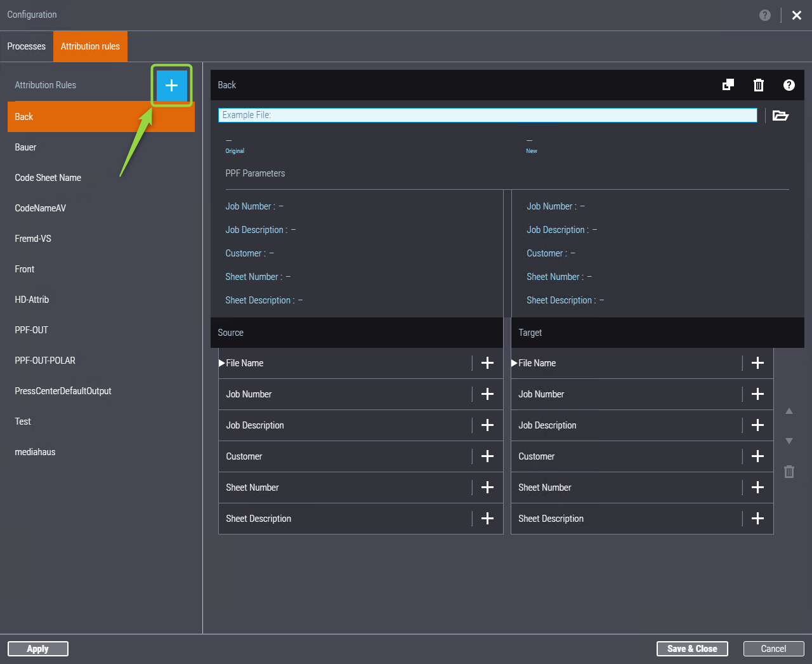Viewport: 812px width, 664px height.
Task: Select the Attribution rules tab
Action: pyautogui.click(x=90, y=46)
